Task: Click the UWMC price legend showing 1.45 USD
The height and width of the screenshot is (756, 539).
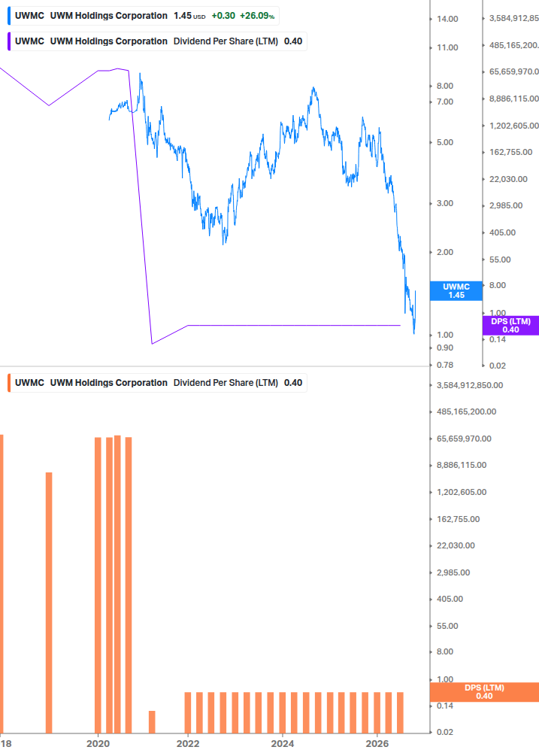Action: 144,16
